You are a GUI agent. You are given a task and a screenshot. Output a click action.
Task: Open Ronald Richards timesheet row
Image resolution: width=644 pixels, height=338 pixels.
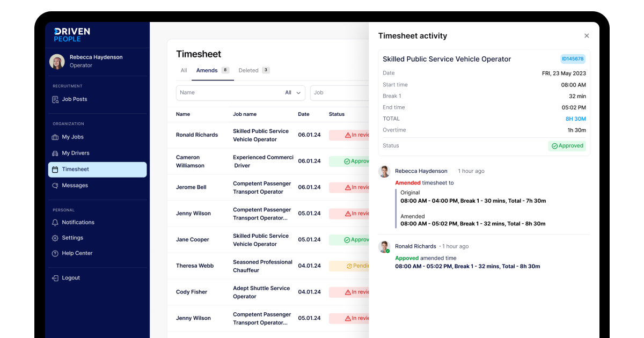tap(268, 135)
